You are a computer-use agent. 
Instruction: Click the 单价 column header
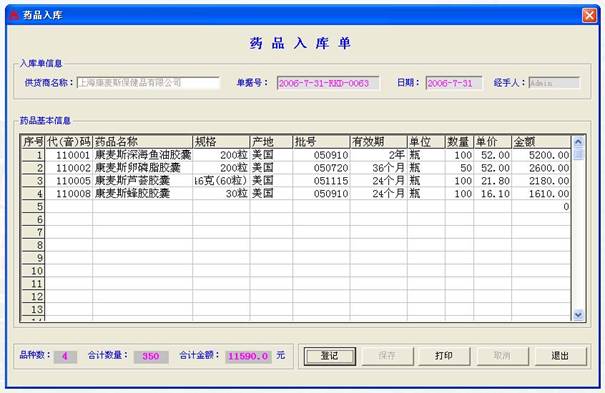click(x=492, y=142)
